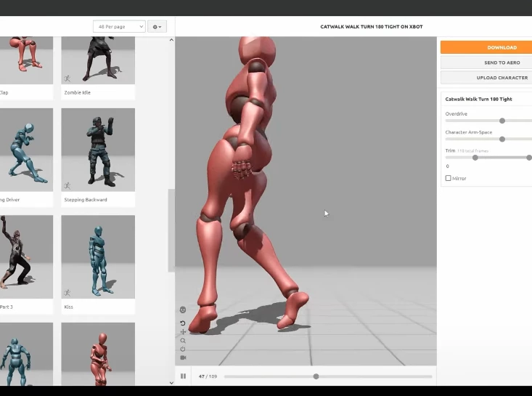Select the bottom blue bot animation thumbnail
The width and height of the screenshot is (532, 396).
click(x=26, y=354)
